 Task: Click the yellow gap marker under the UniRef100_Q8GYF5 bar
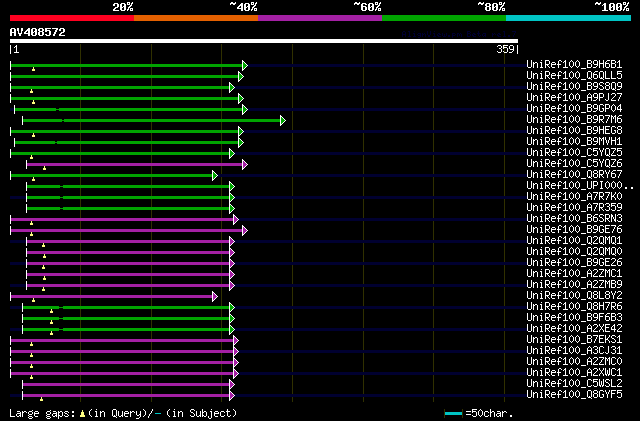coord(42,399)
